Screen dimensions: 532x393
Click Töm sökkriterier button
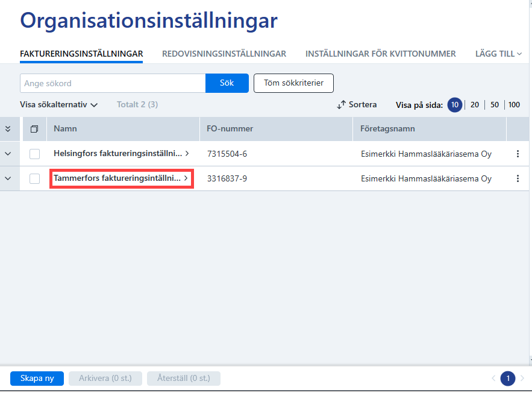point(293,83)
